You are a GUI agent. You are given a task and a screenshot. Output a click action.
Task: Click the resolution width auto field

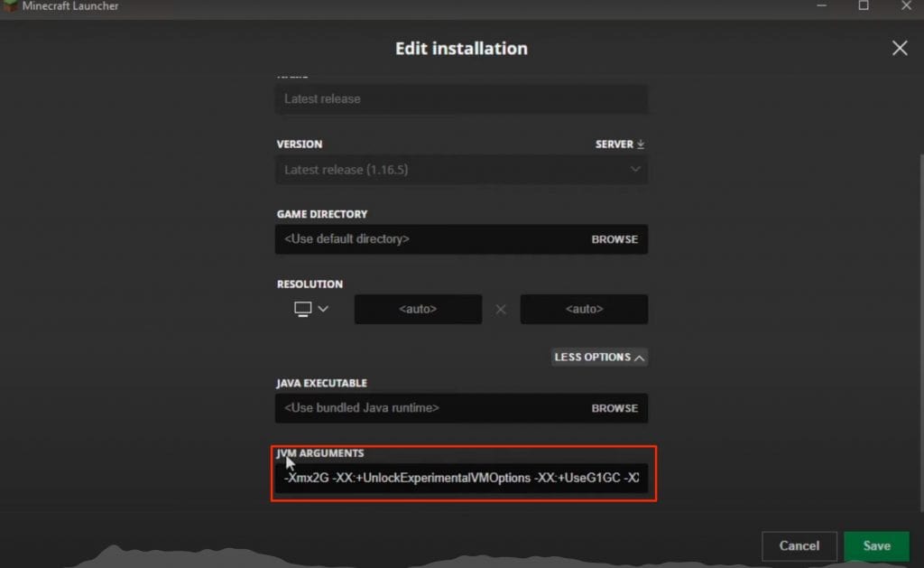pyautogui.click(x=418, y=309)
